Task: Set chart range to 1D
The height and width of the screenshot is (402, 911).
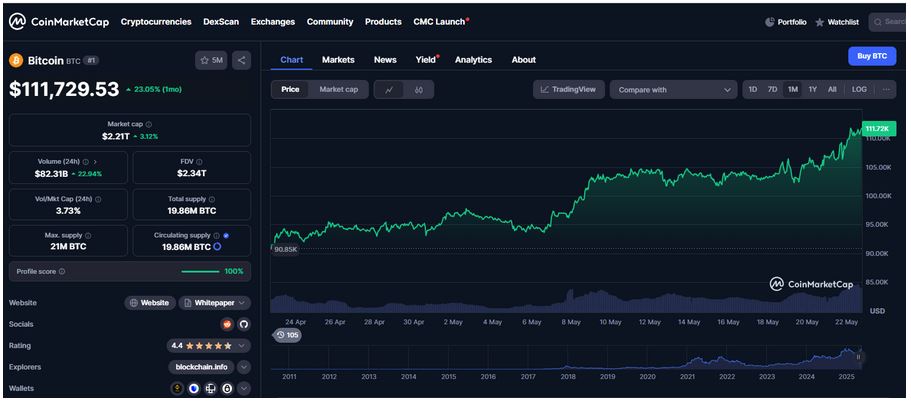Action: point(752,89)
